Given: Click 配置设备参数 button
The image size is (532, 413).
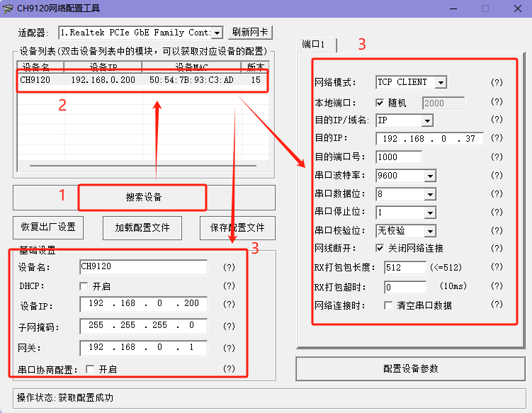Looking at the screenshot, I should (411, 369).
